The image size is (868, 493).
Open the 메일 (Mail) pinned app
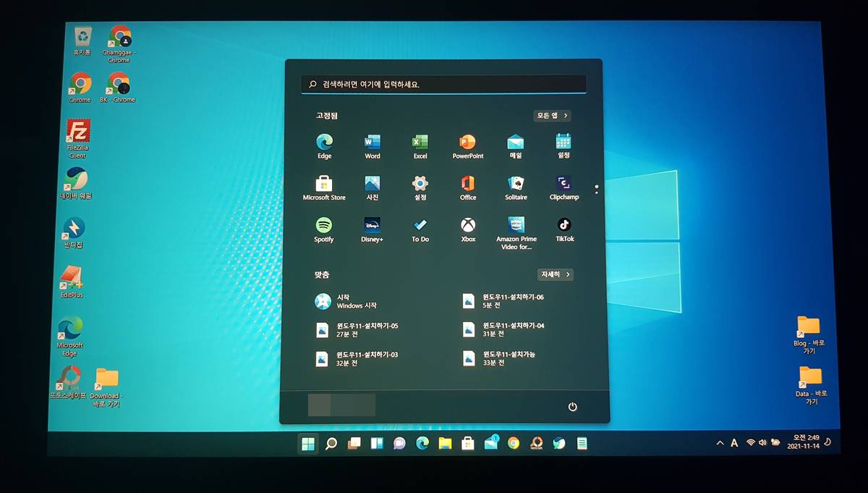point(516,146)
